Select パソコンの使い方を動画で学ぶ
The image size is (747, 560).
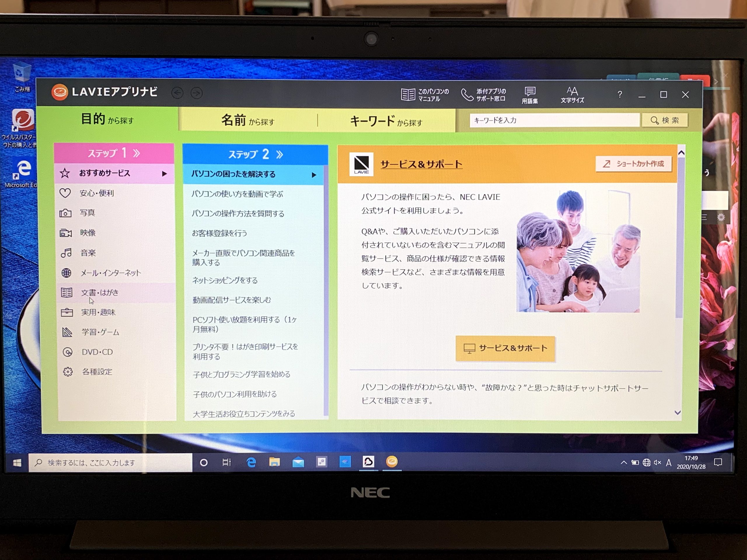[253, 194]
